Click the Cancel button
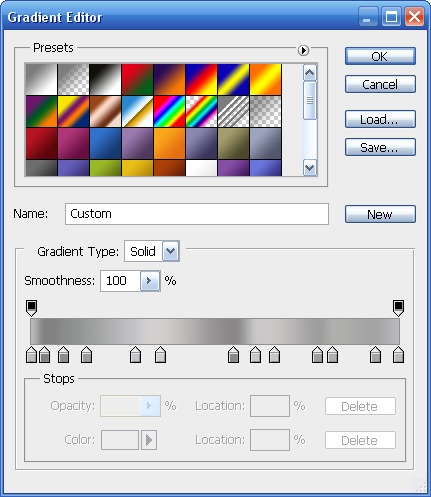Image resolution: width=431 pixels, height=497 pixels. click(380, 84)
